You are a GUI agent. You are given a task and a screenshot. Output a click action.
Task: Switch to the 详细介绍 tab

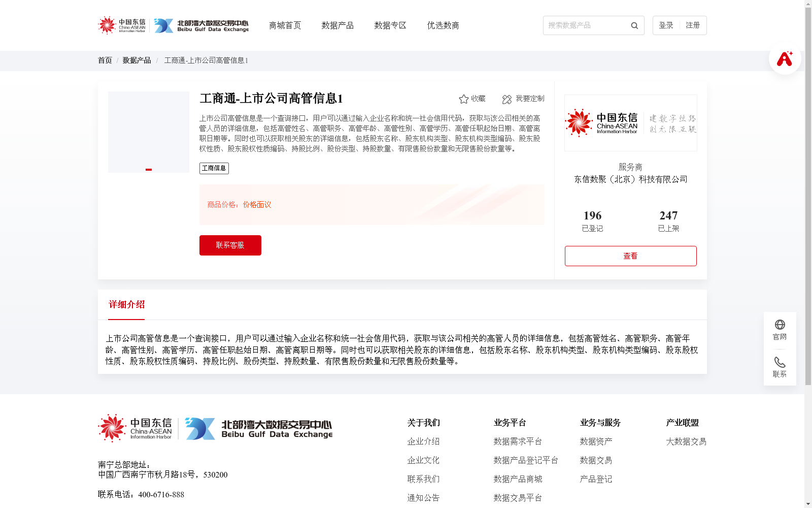(x=126, y=305)
